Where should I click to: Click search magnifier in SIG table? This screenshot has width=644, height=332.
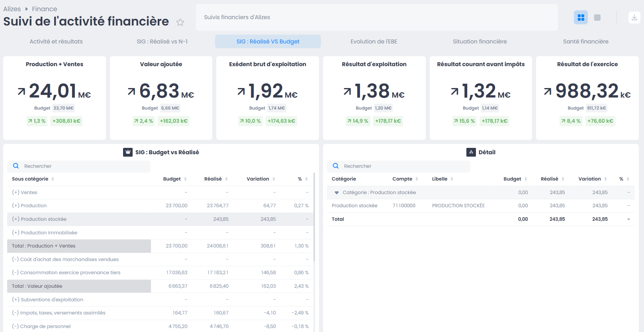tap(16, 166)
